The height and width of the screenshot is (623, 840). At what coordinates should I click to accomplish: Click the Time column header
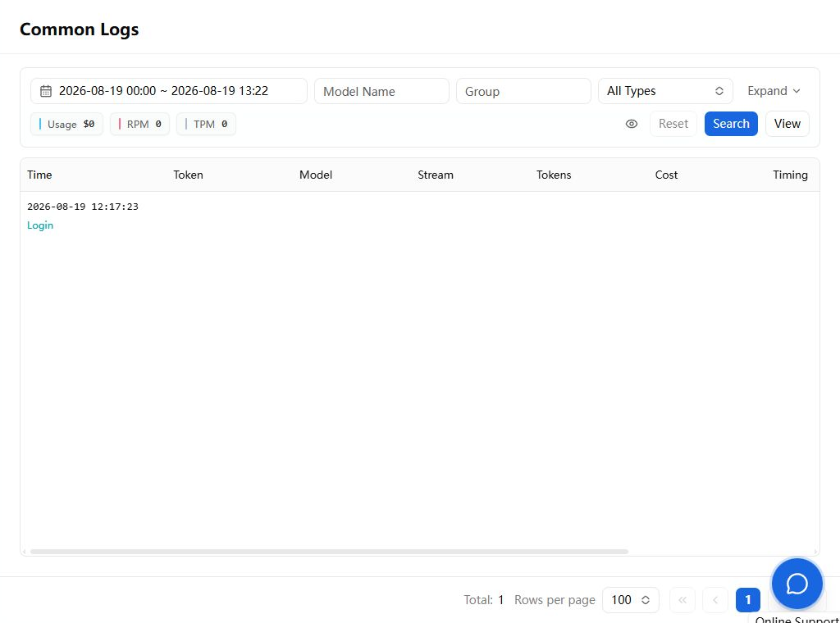click(x=39, y=175)
